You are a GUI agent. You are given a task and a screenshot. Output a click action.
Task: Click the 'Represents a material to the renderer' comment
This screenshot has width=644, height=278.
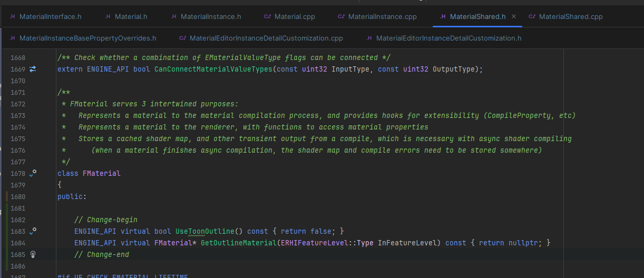coord(253,127)
